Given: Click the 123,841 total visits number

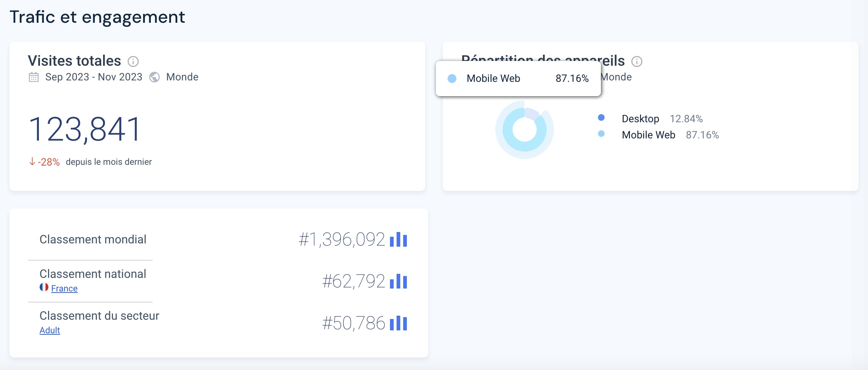Looking at the screenshot, I should pyautogui.click(x=85, y=129).
